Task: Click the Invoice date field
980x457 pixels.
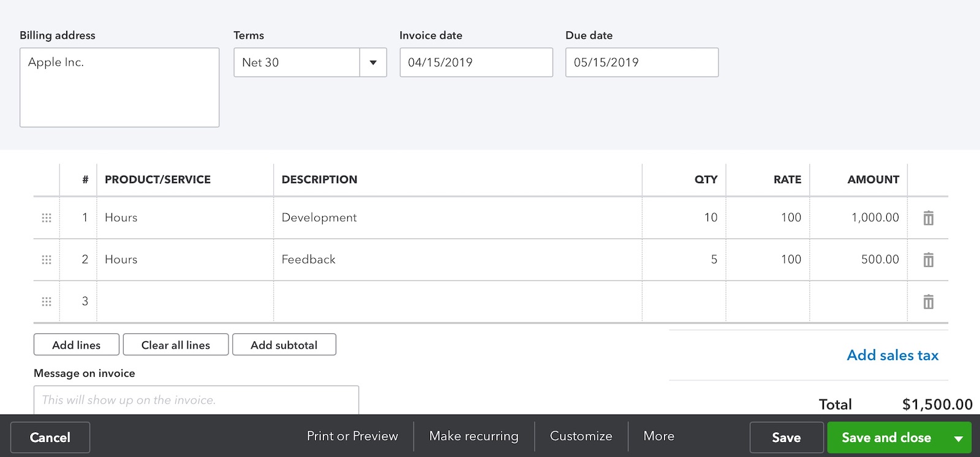Action: (x=476, y=62)
